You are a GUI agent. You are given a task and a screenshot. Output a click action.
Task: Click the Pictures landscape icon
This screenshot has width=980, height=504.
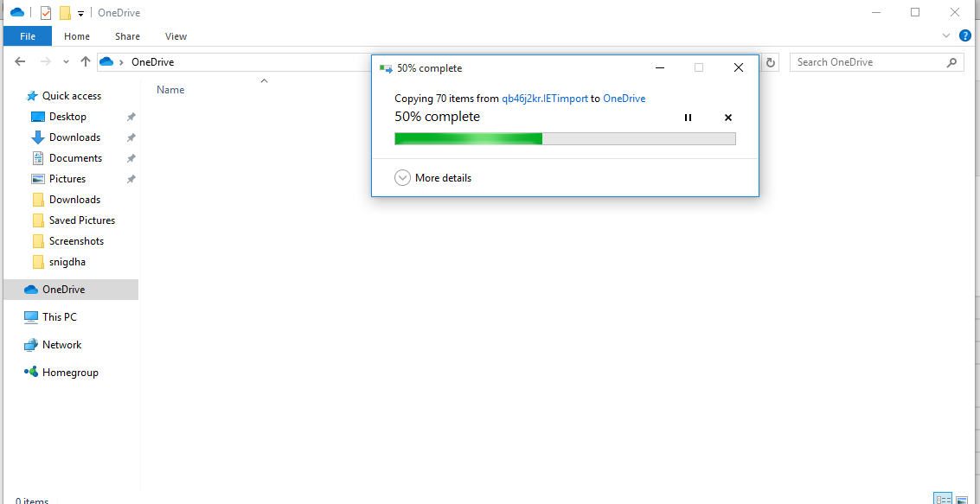pyautogui.click(x=38, y=179)
